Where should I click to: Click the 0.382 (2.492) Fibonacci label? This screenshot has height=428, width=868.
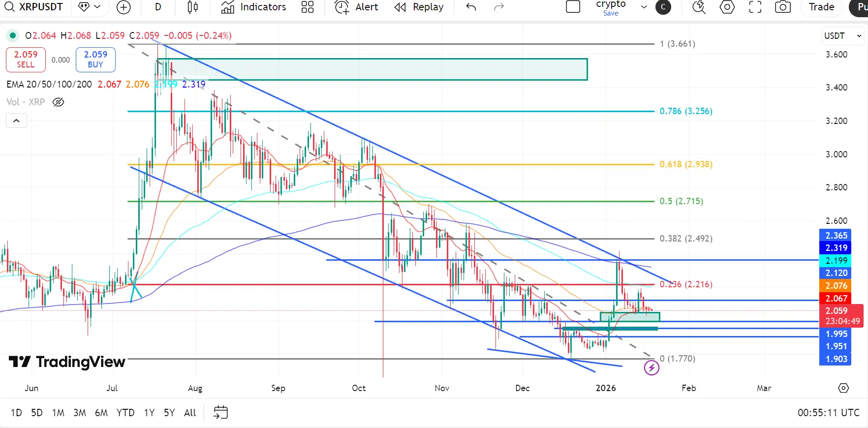pyautogui.click(x=686, y=239)
